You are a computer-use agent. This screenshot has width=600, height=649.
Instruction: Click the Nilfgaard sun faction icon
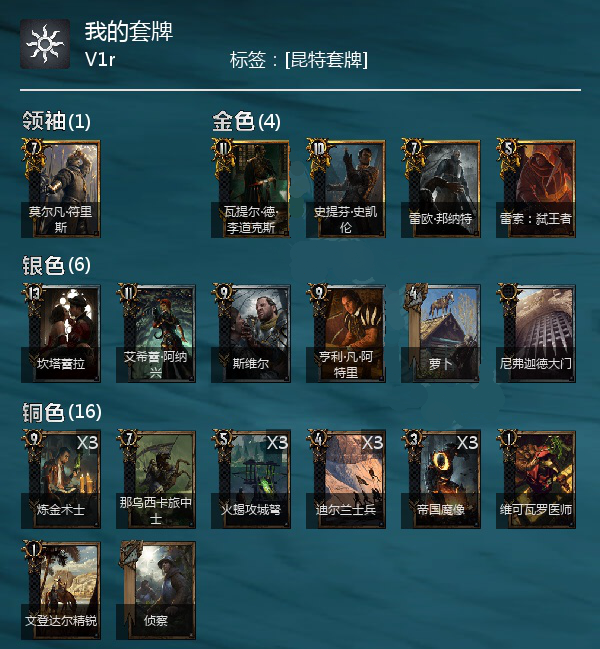point(45,43)
